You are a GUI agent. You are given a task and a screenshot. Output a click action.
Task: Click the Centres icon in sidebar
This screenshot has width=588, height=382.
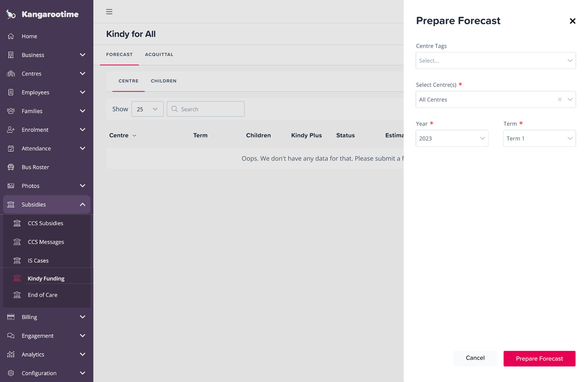point(11,74)
